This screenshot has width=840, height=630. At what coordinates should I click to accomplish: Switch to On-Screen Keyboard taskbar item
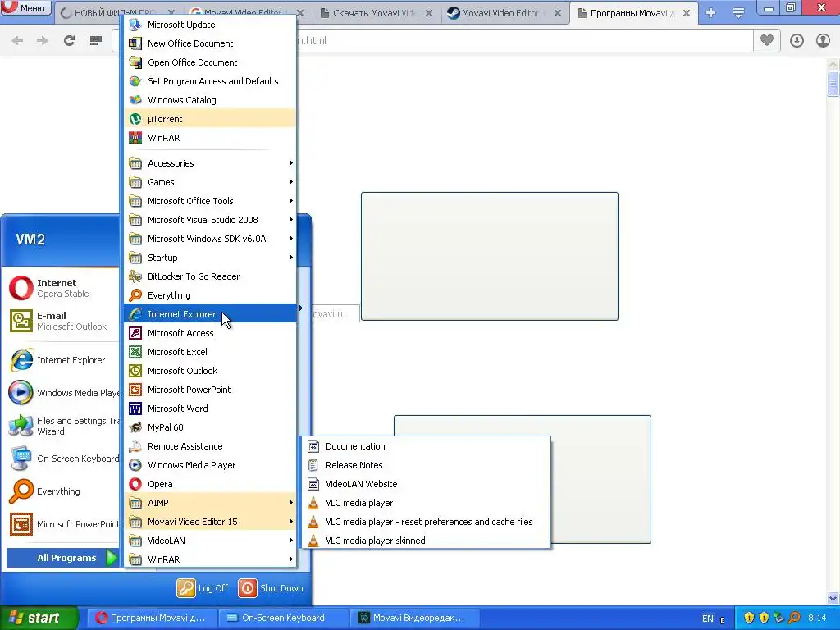(283, 618)
